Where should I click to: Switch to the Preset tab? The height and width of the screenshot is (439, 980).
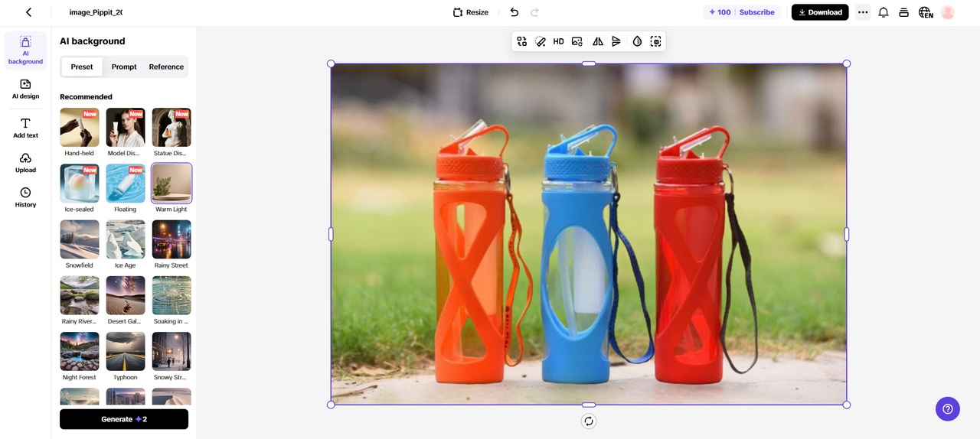(x=82, y=67)
